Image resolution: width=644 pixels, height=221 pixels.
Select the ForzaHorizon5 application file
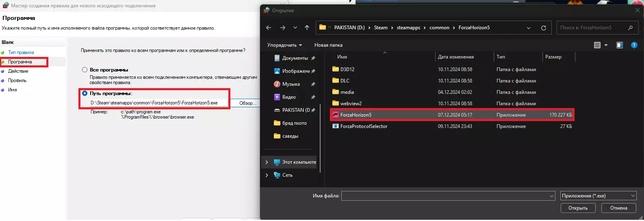(452, 115)
